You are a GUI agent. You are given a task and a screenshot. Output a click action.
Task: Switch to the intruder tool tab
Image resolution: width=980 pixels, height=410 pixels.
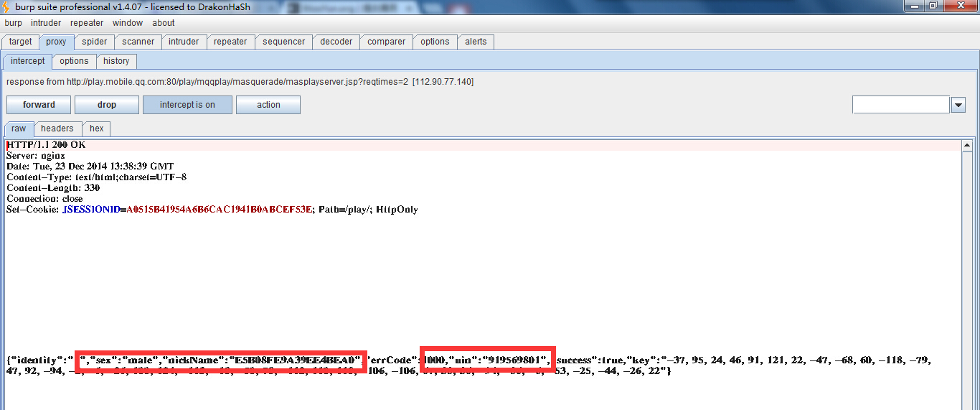click(184, 42)
